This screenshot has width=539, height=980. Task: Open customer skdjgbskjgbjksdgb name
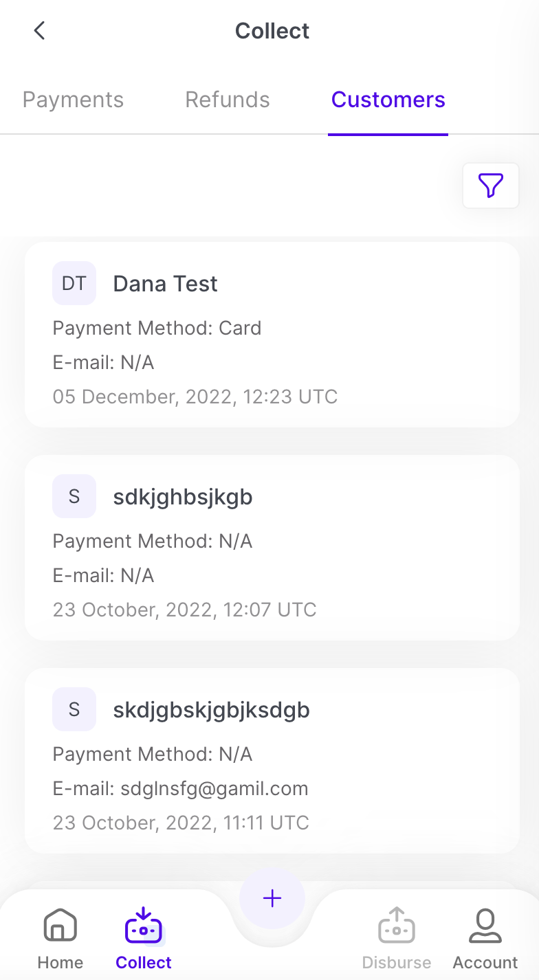pyautogui.click(x=211, y=710)
